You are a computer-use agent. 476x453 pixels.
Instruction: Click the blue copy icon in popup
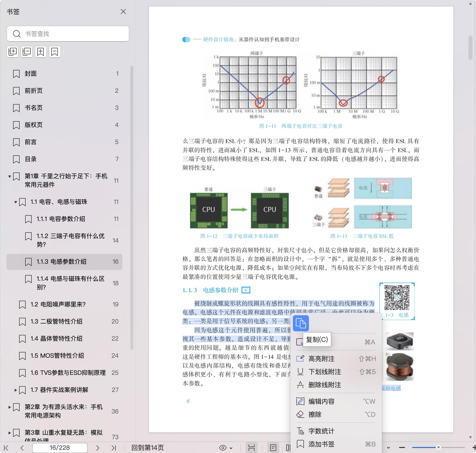coord(301,323)
